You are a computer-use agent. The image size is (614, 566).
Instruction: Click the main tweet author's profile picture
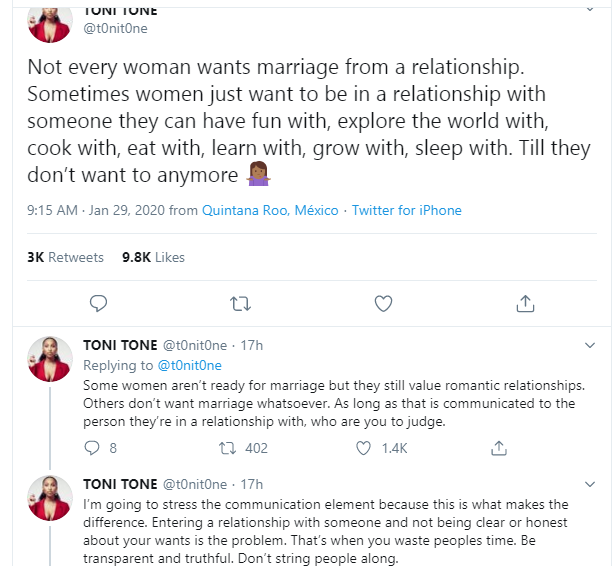coord(50,20)
